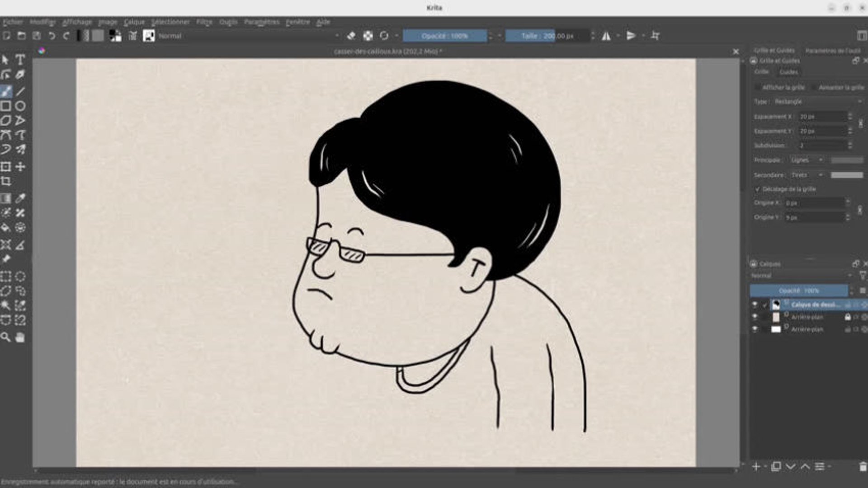The image size is (868, 488).
Task: Click the Undo arrow icon
Action: click(52, 36)
